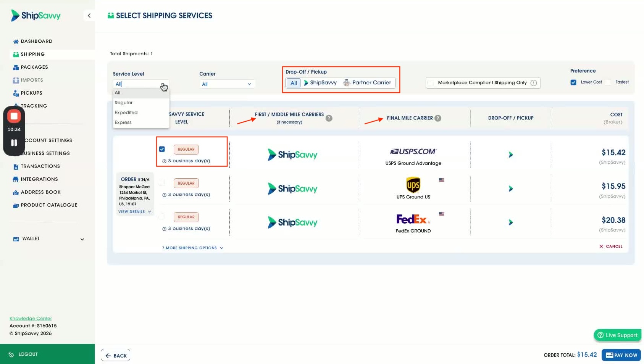Viewport: 644px width, 364px height.
Task: Expand the Wallet section
Action: pyautogui.click(x=82, y=239)
